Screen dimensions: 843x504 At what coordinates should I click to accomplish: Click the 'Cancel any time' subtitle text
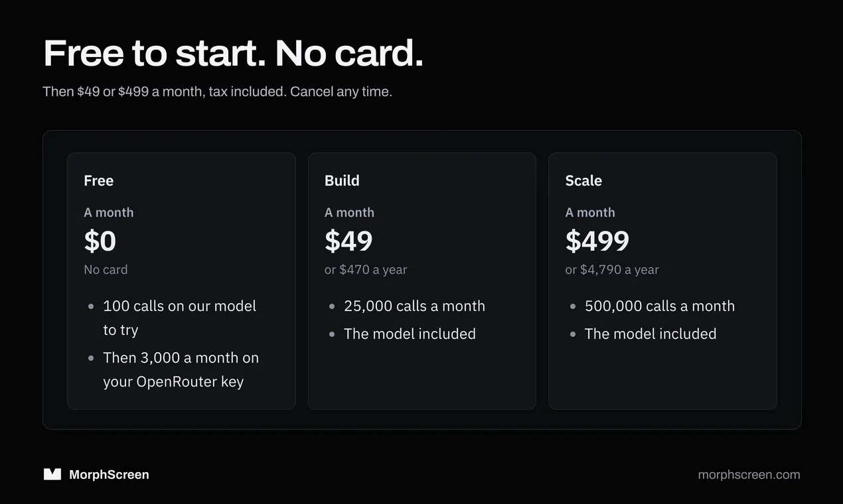coord(341,92)
